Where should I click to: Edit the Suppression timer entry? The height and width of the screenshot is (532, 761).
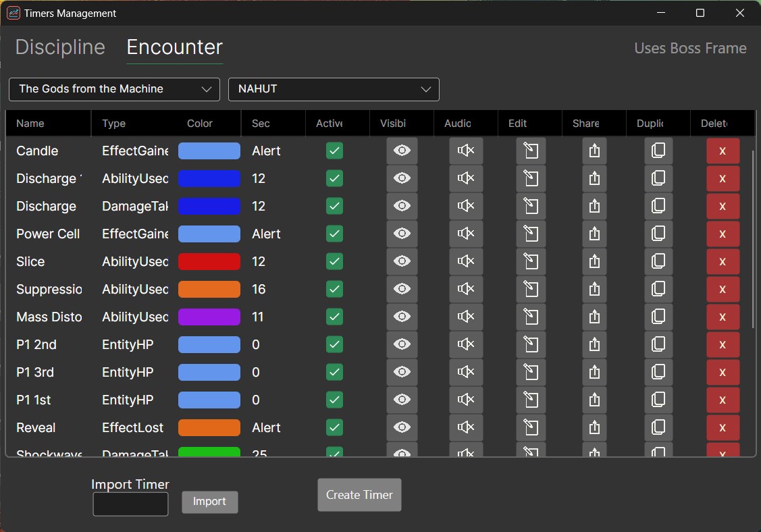(531, 289)
